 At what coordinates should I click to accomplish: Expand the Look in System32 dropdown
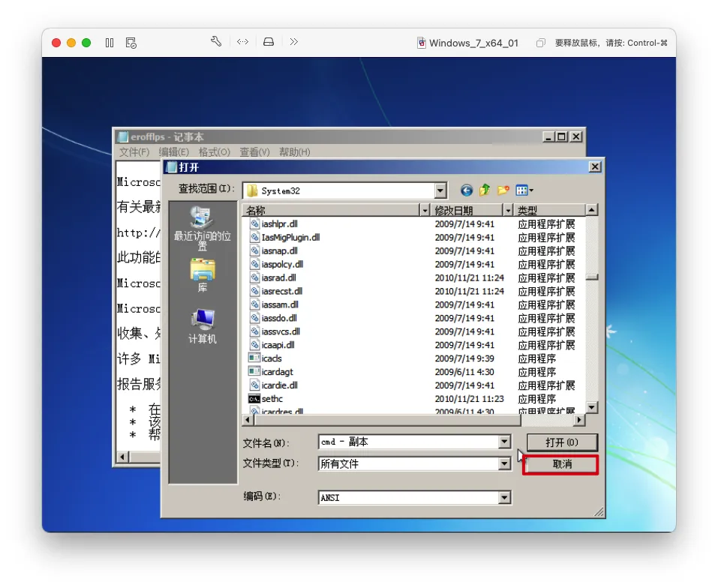point(440,190)
